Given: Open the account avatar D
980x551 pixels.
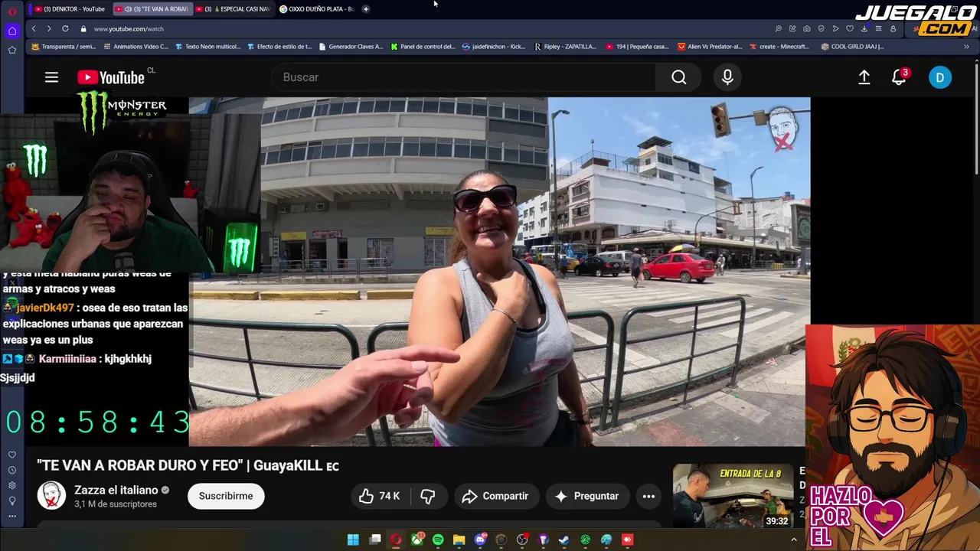Looking at the screenshot, I should [x=940, y=77].
